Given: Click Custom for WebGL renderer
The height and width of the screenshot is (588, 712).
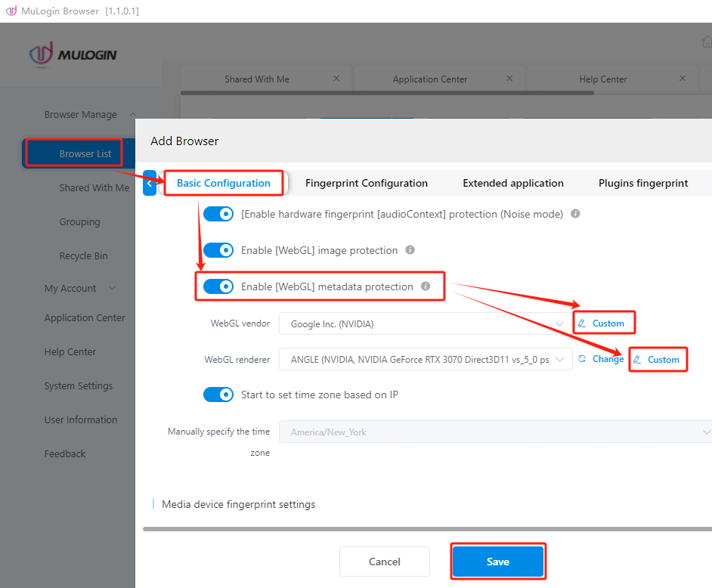Looking at the screenshot, I should click(x=658, y=359).
